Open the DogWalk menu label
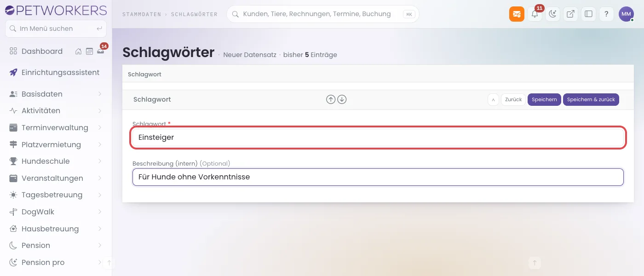Image resolution: width=644 pixels, height=276 pixels. 38,212
